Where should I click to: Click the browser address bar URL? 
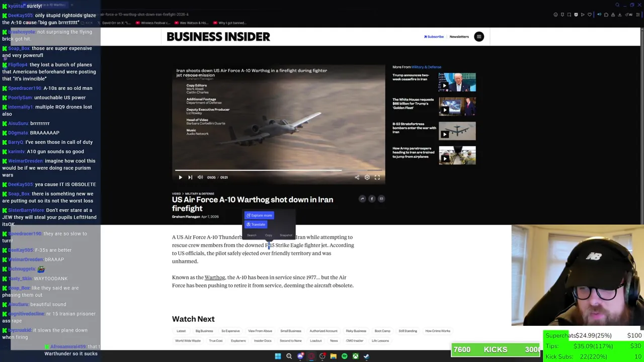[x=145, y=15]
